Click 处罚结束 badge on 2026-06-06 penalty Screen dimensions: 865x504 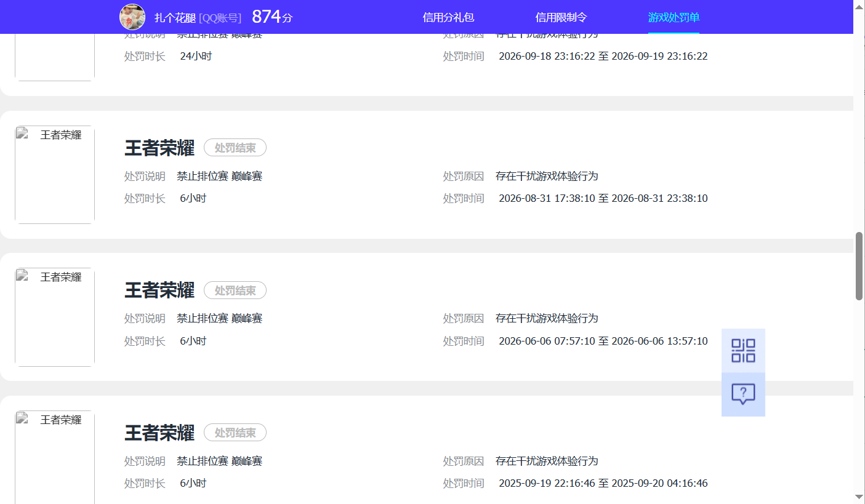coord(235,290)
